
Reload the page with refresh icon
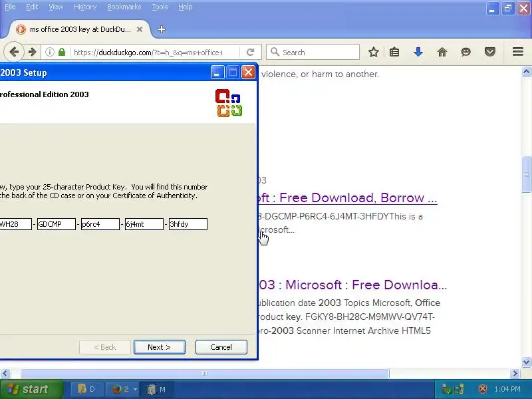coord(251,53)
